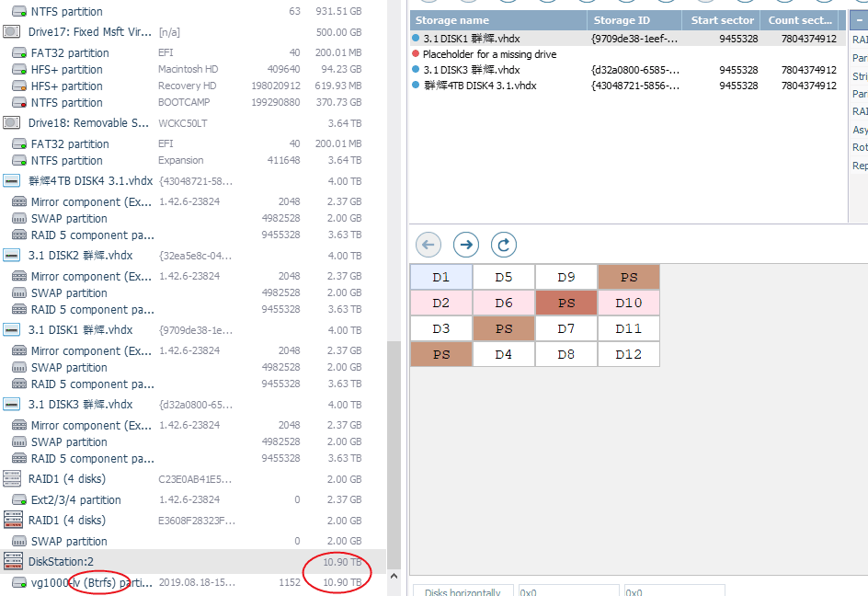Click the back arrow navigation button
This screenshot has height=596, width=868.
(x=428, y=245)
